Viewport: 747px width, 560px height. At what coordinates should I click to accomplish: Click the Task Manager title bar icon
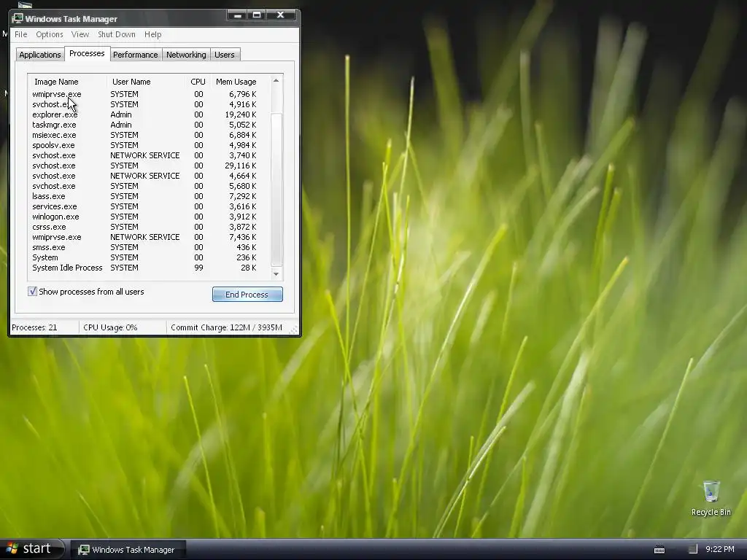coord(18,18)
